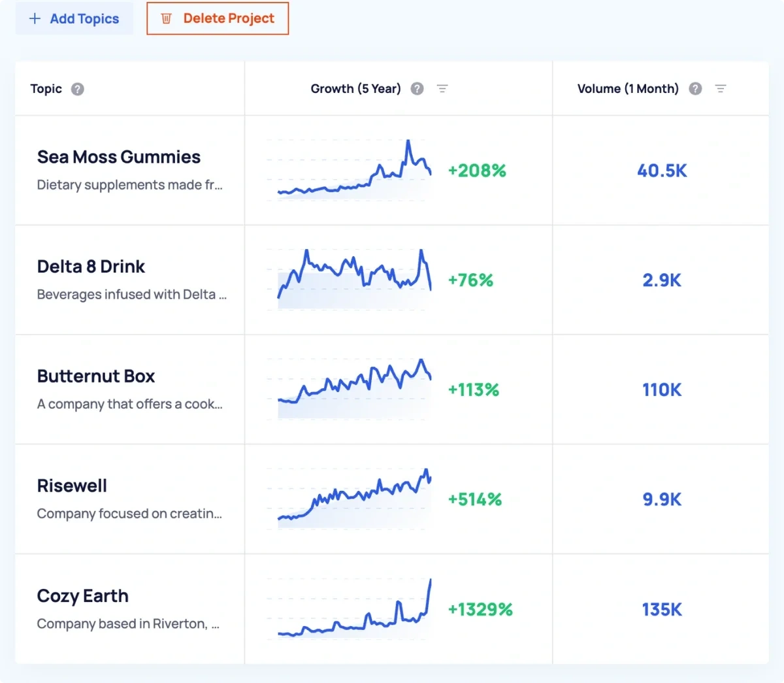Image resolution: width=784 pixels, height=683 pixels.
Task: Click the 135K volume value for Cozy Earth
Action: 662,609
